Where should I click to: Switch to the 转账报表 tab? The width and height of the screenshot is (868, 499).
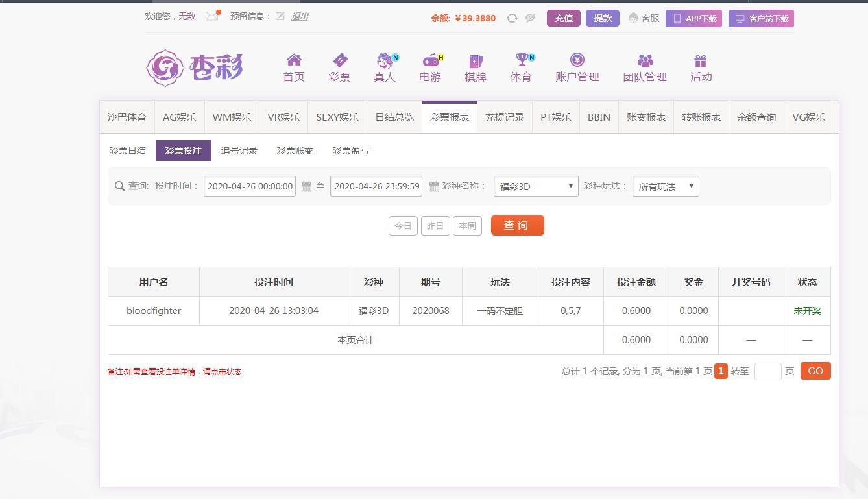[701, 117]
